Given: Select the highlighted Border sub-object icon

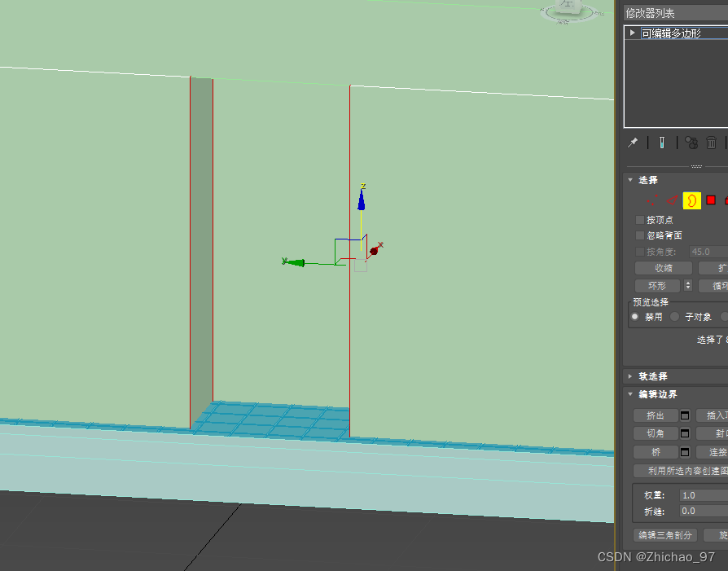Looking at the screenshot, I should (x=692, y=200).
